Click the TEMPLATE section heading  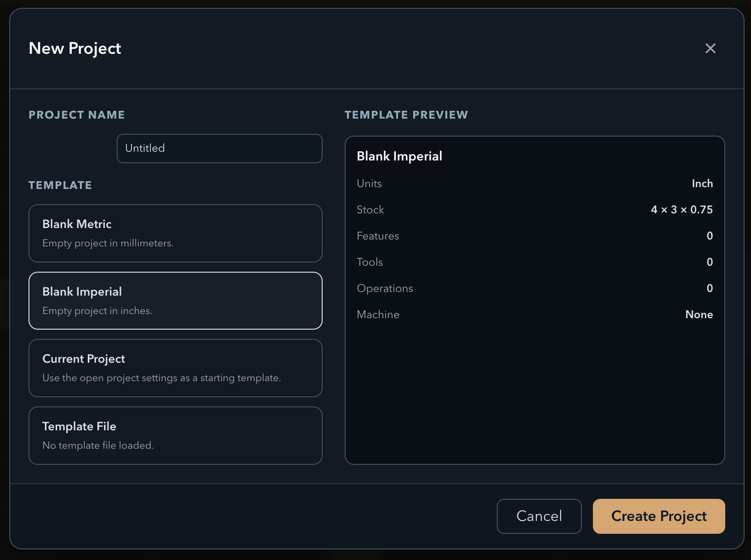(60, 185)
